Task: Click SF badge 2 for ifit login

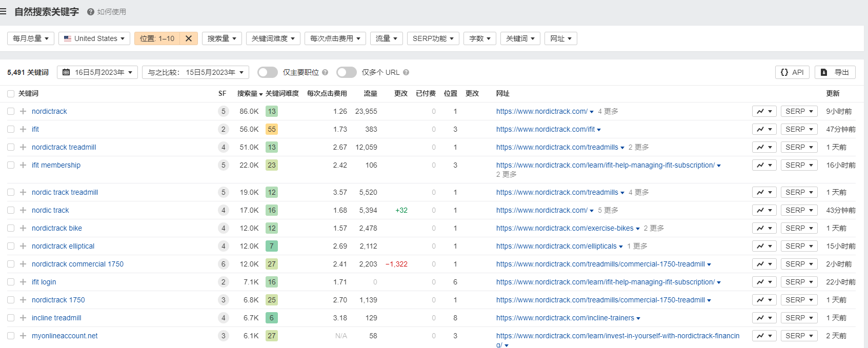Action: (223, 282)
